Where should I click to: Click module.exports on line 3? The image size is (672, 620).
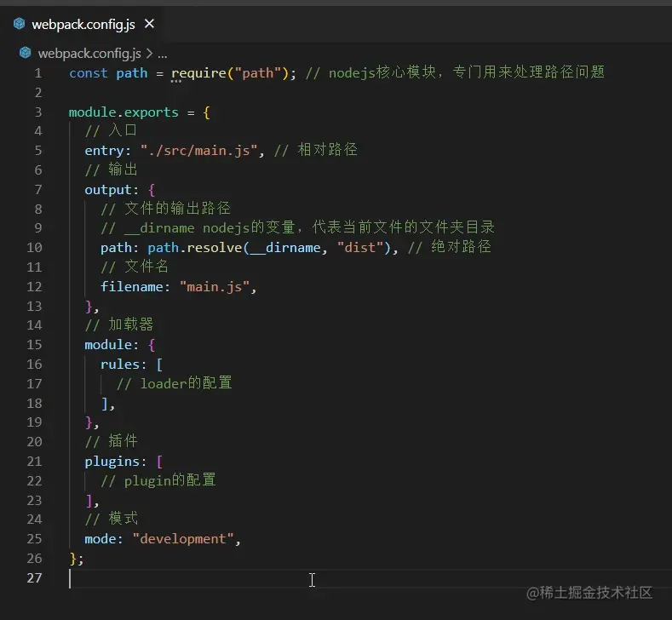[123, 112]
